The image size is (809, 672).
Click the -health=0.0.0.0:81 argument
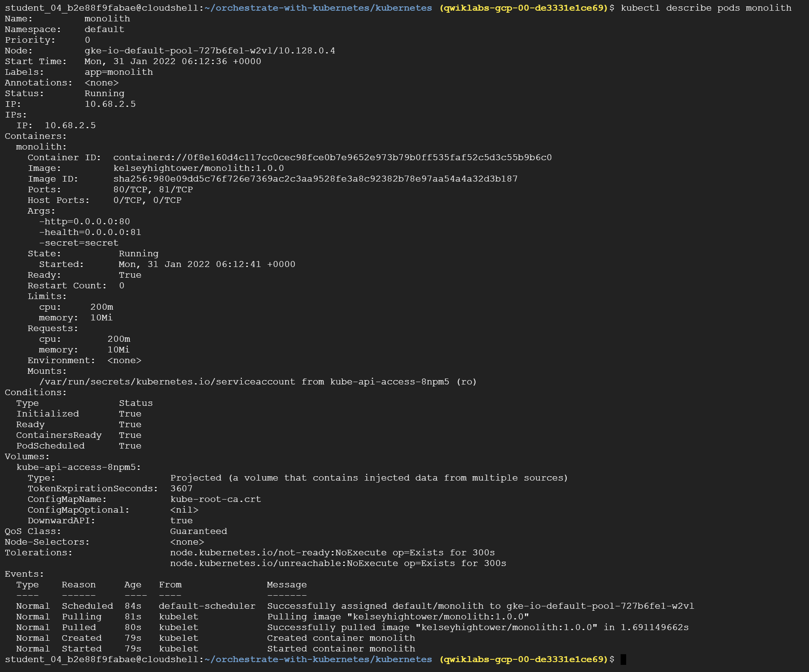pyautogui.click(x=90, y=232)
